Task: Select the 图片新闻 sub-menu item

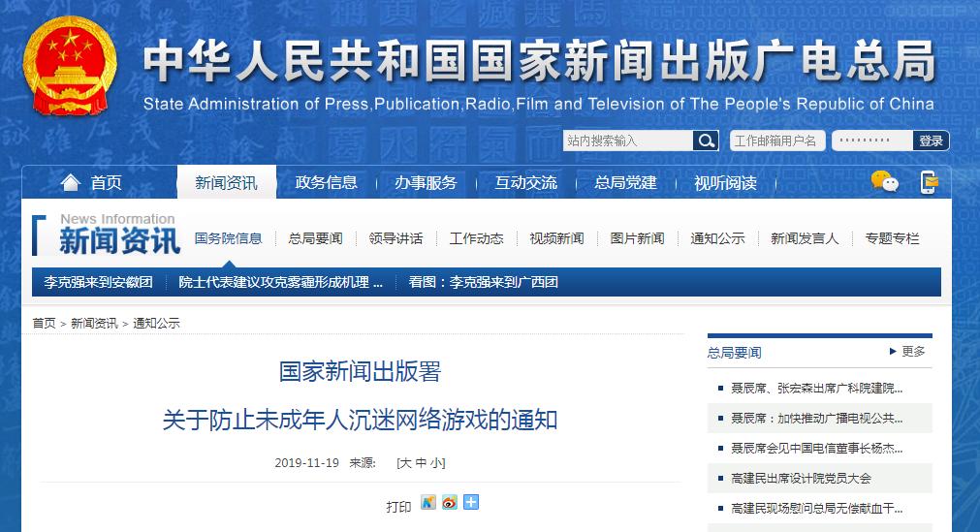Action: coord(638,238)
